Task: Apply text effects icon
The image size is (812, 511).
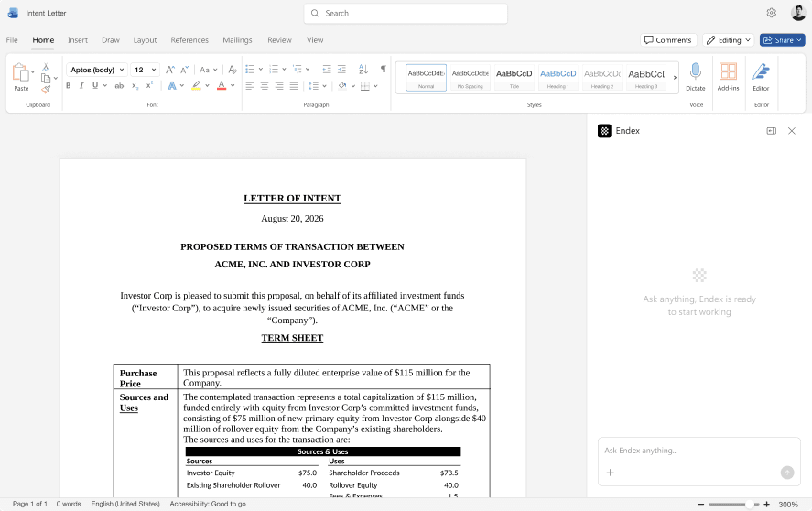Action: click(x=172, y=85)
